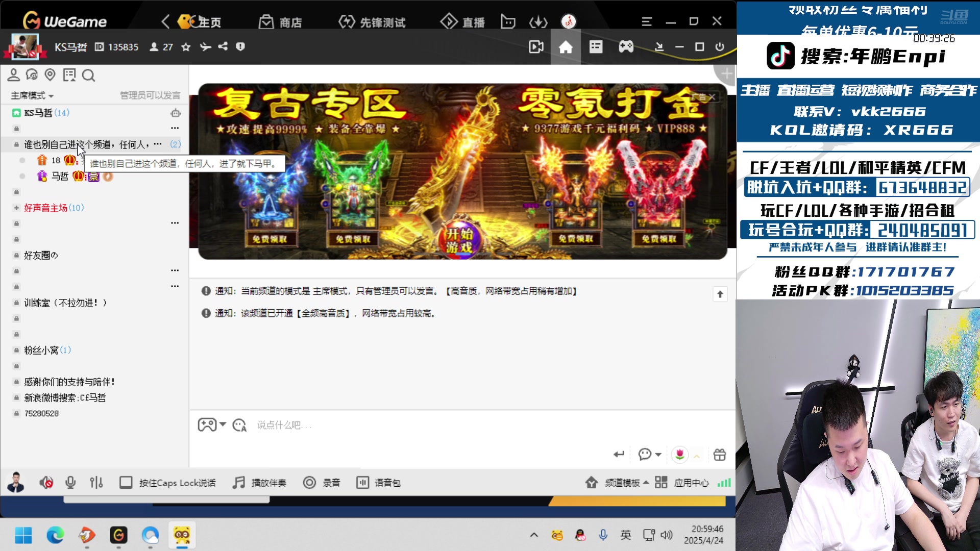The image size is (980, 551).
Task: Open 应用中心 app center
Action: tap(682, 483)
